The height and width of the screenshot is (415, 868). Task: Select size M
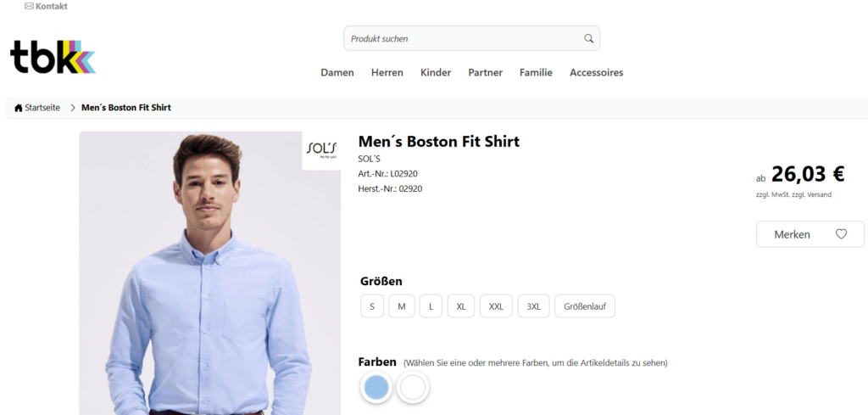402,306
